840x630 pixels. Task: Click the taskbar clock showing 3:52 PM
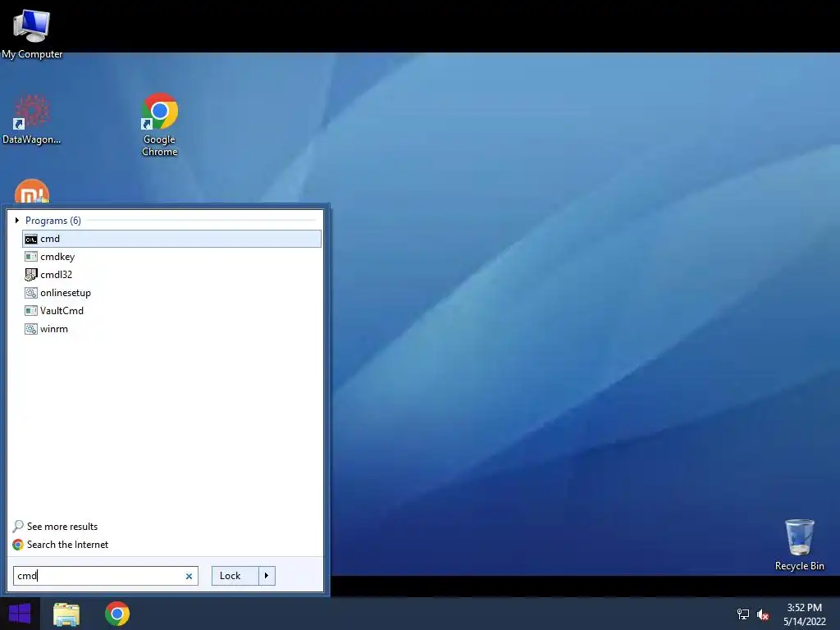[x=804, y=614]
